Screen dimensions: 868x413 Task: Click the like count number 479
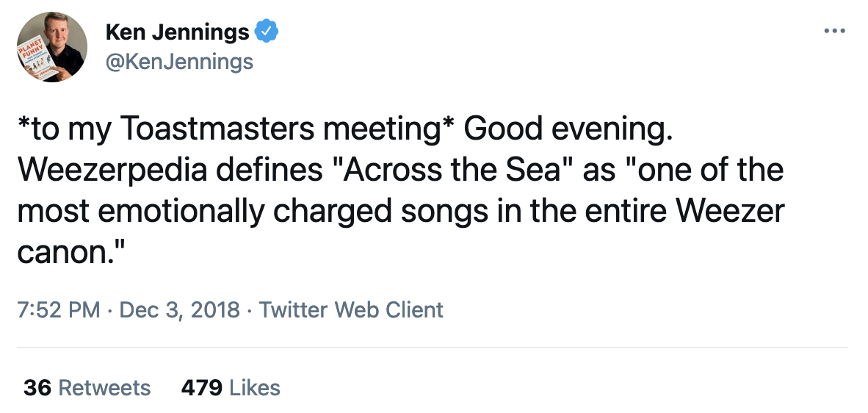(201, 387)
